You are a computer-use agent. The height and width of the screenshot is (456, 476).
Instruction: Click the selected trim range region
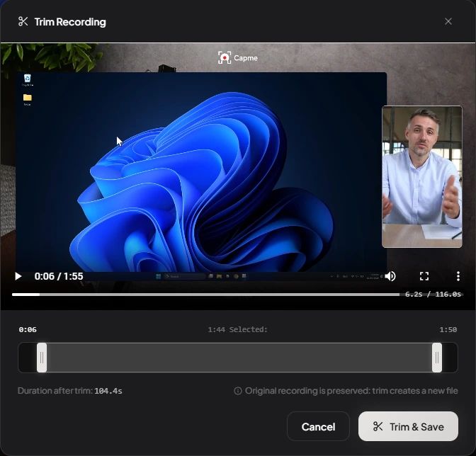pos(239,358)
